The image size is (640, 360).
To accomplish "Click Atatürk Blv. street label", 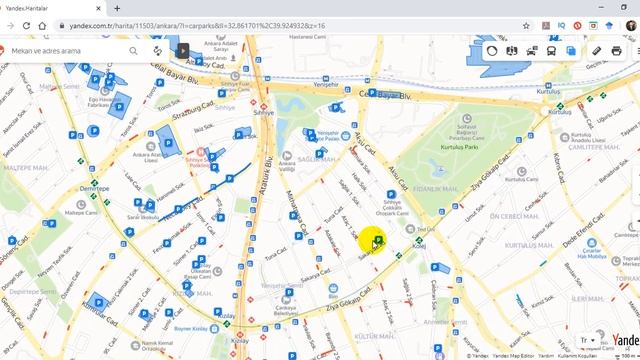I will tap(266, 176).
